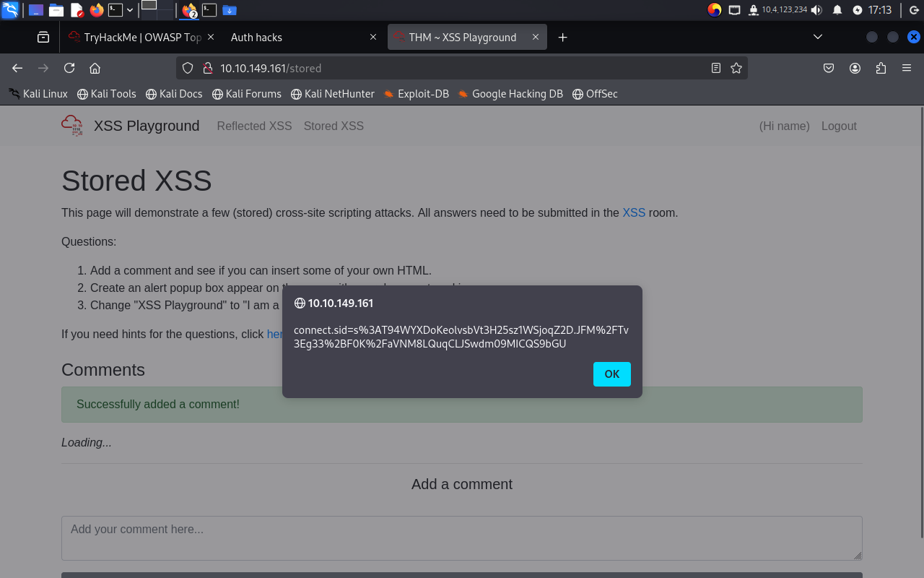The image size is (924, 578).
Task: Open the Extensions puzzle-piece icon
Action: coord(881,68)
